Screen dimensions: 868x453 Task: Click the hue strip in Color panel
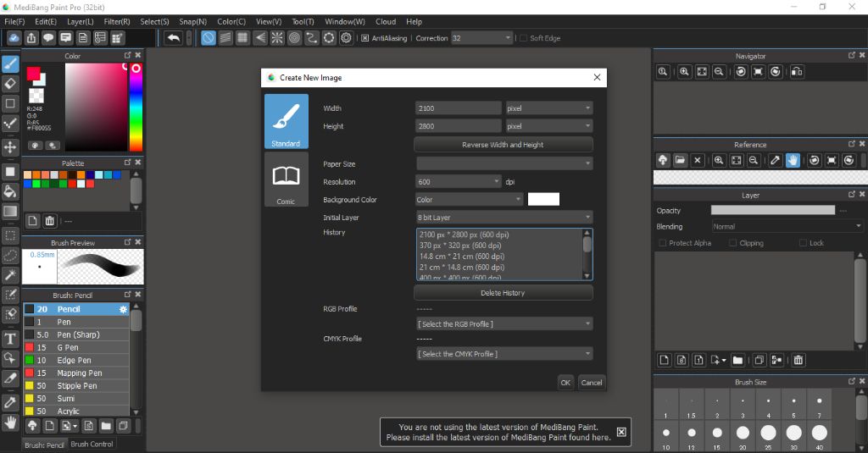(x=136, y=107)
